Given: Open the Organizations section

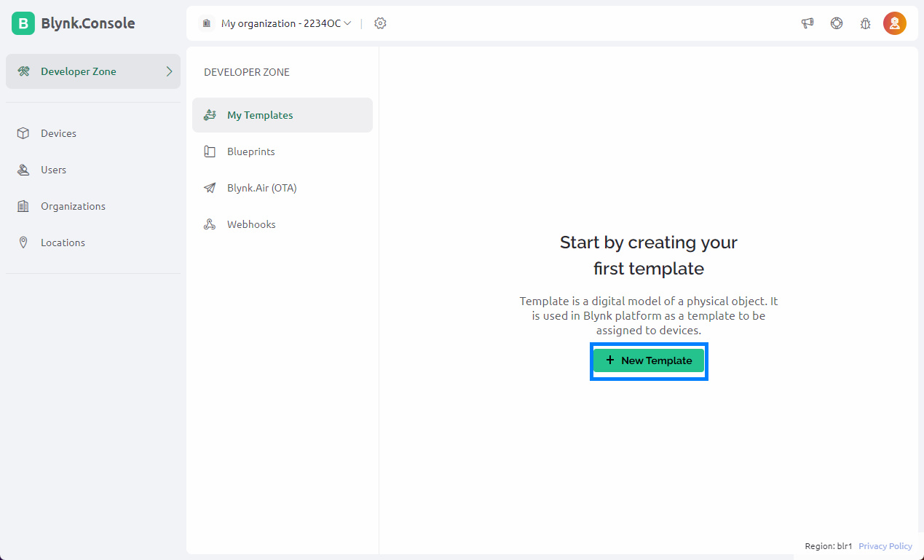Looking at the screenshot, I should point(93,206).
